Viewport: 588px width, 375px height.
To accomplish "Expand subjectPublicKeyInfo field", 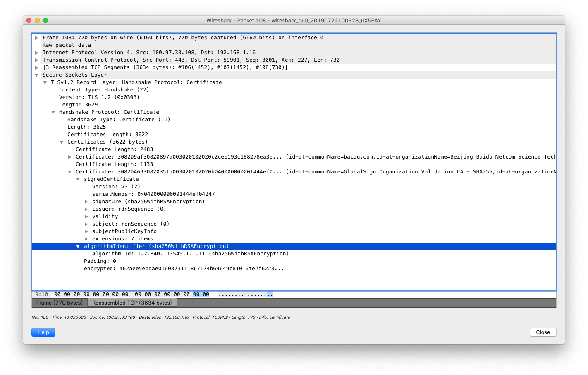I will (x=86, y=231).
